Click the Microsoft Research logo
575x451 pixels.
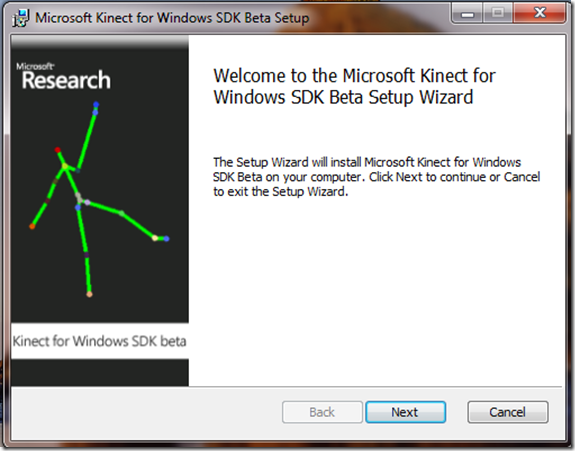tap(63, 77)
